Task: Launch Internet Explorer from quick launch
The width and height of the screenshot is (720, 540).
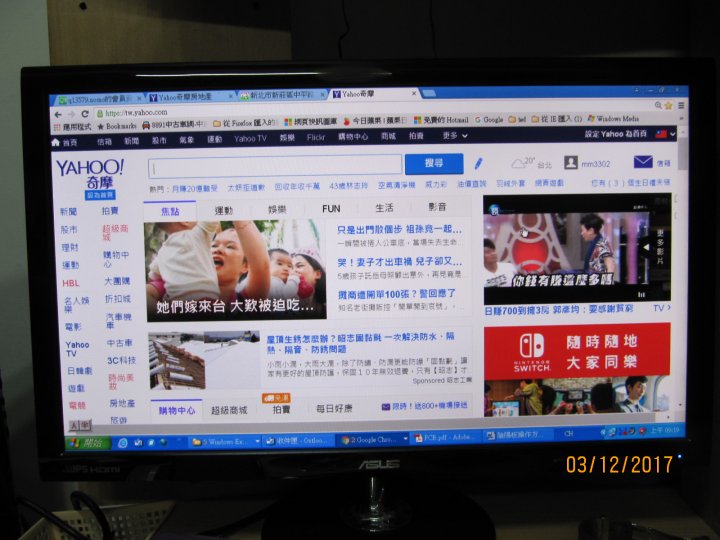Action: 123,443
